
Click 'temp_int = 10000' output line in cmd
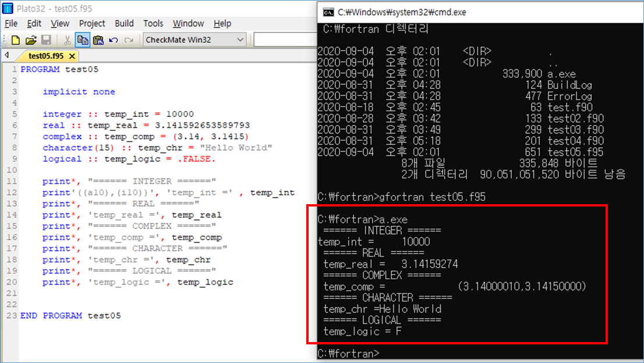click(374, 242)
